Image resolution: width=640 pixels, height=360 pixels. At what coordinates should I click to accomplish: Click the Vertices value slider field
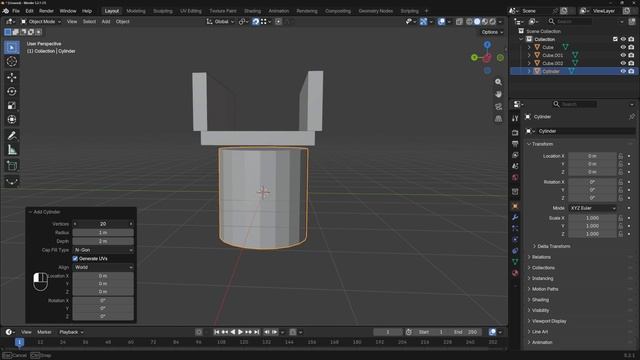click(x=103, y=224)
